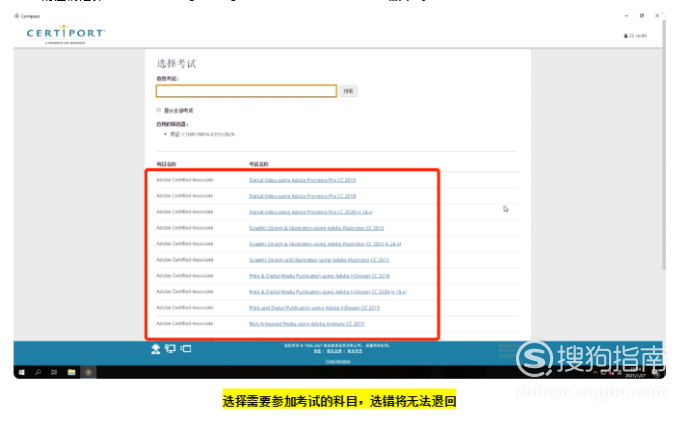Click the exam search input field

pos(246,91)
